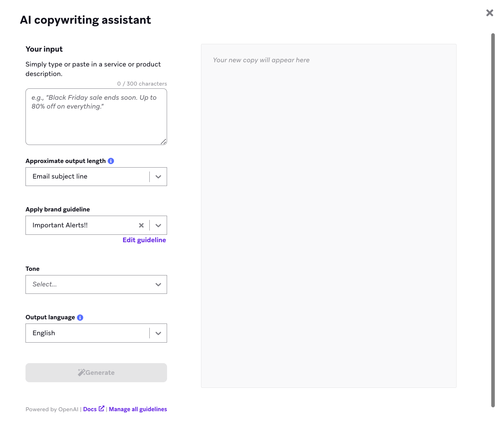Open the Tone select dropdown
This screenshot has width=504, height=425.
tap(96, 285)
